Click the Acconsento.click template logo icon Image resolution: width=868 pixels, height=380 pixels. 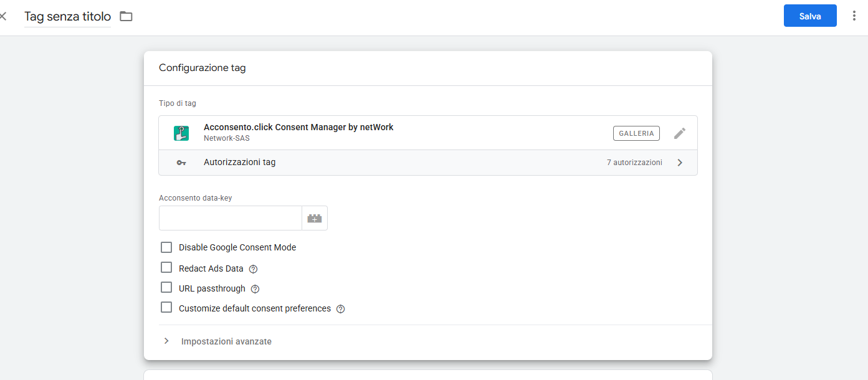pos(181,133)
